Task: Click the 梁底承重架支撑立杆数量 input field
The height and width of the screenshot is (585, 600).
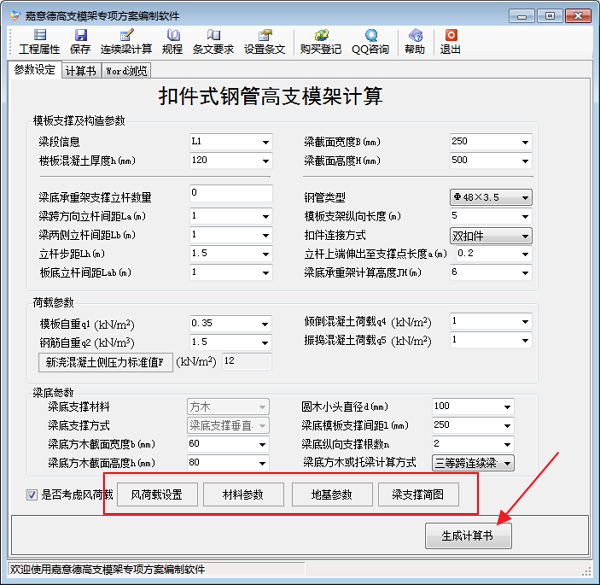Action: click(230, 193)
